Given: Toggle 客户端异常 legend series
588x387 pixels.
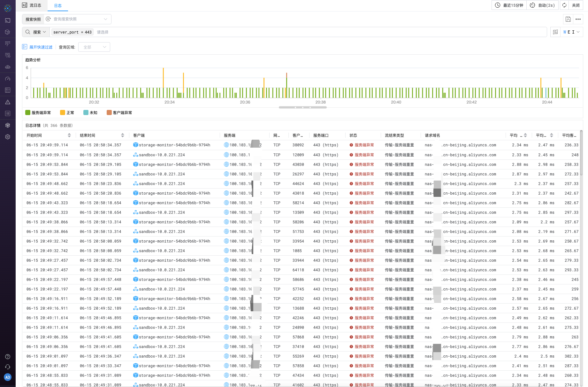Looking at the screenshot, I should click(119, 112).
